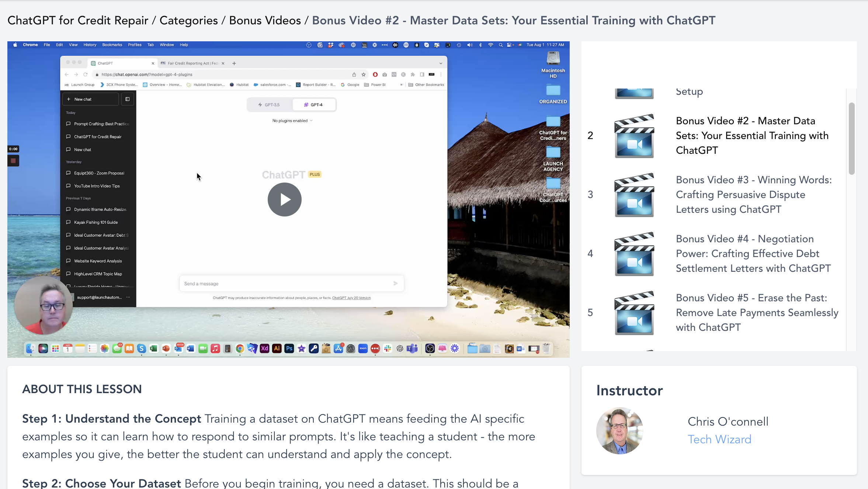
Task: Click the Finder icon in the Dock
Action: tap(31, 348)
